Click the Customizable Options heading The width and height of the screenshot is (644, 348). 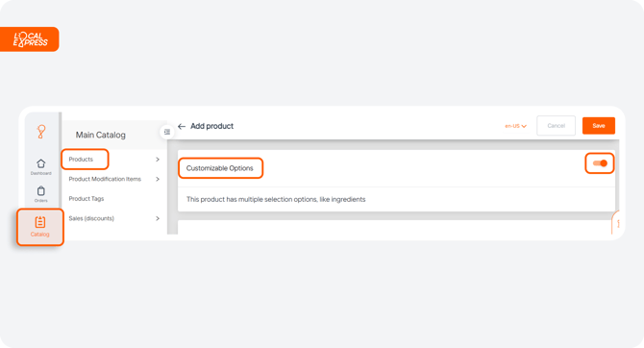coord(220,168)
